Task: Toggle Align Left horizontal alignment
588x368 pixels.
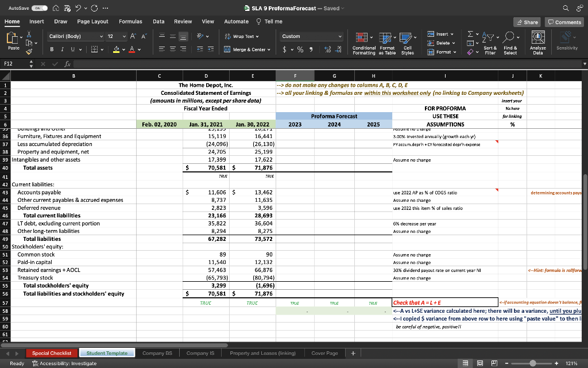Action: point(162,49)
